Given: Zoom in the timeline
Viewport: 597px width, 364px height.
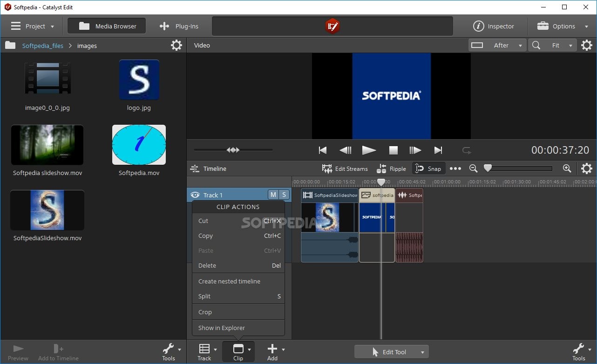Looking at the screenshot, I should pos(567,169).
